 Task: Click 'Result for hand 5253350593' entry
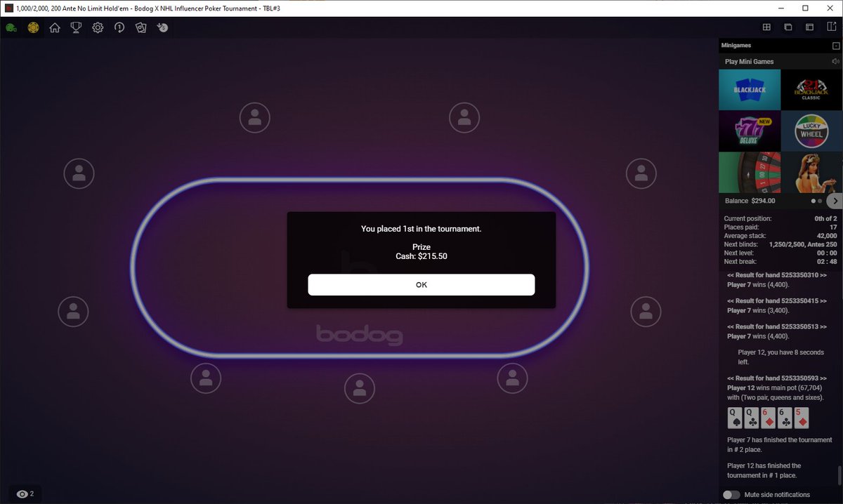pos(776,378)
